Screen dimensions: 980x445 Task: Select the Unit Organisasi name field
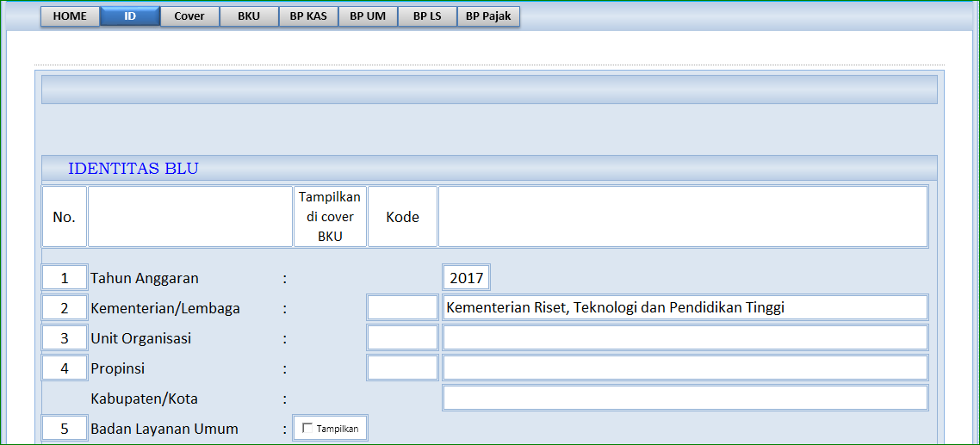tap(685, 338)
